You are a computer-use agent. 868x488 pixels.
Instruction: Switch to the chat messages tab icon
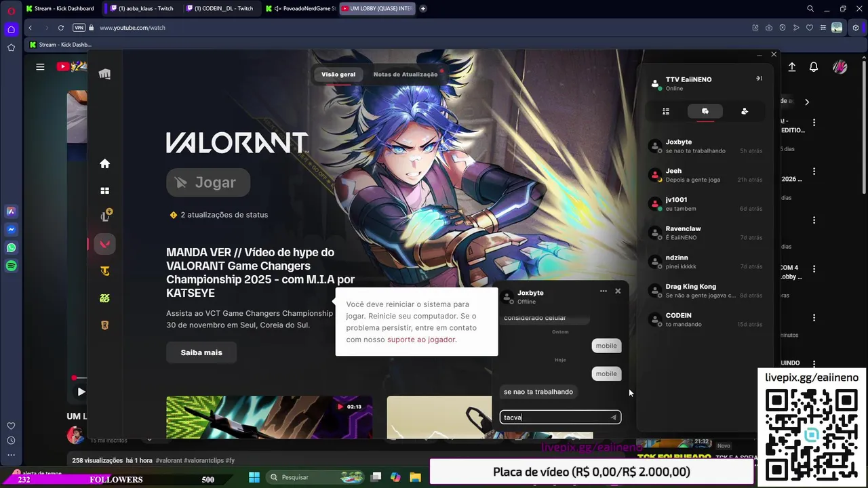point(705,111)
